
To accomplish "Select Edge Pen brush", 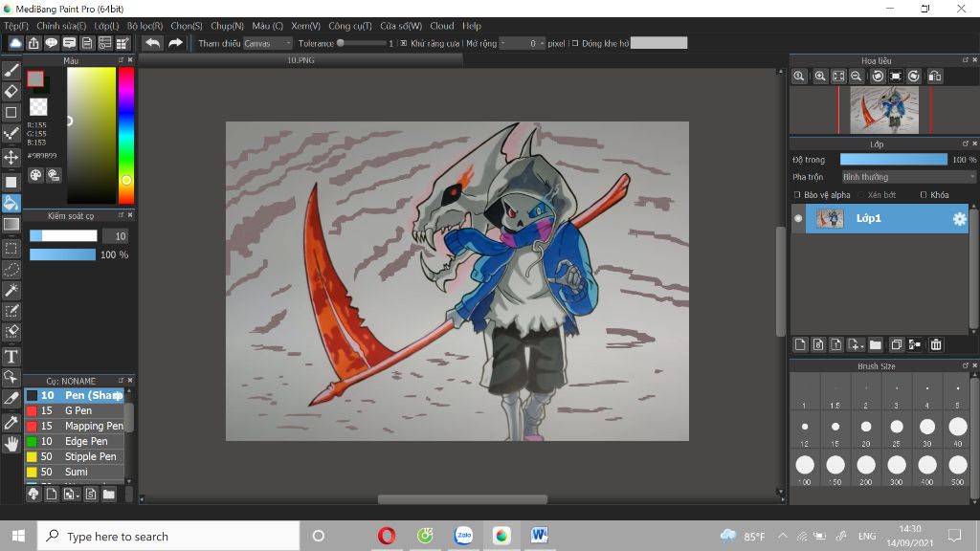I will (x=75, y=441).
